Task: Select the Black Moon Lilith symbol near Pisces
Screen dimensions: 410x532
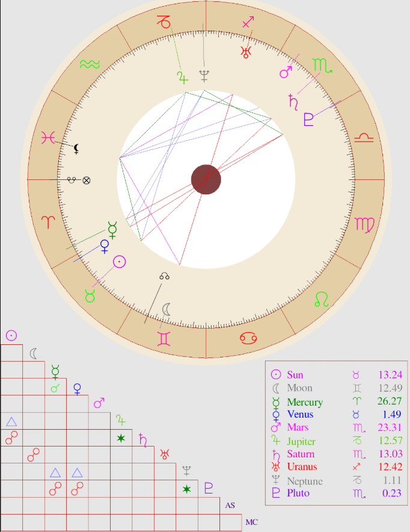Action: coord(76,149)
